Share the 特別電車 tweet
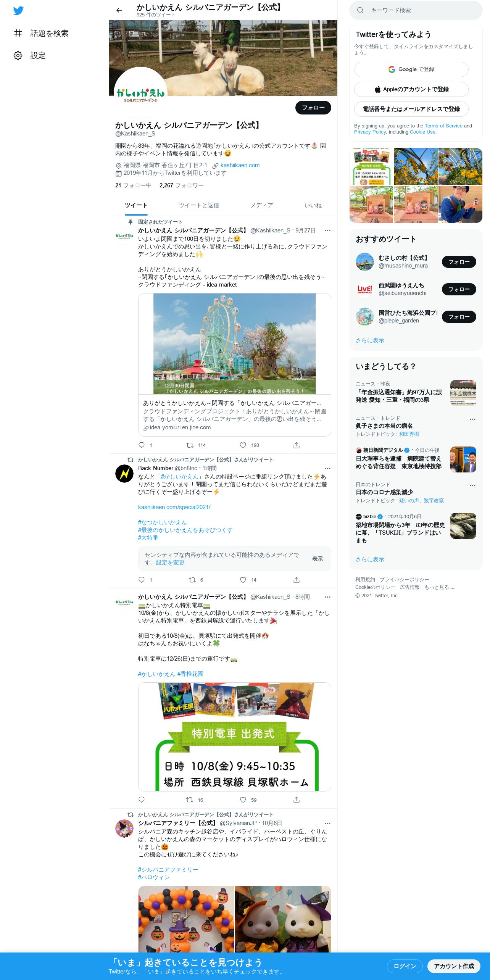 coord(297,799)
